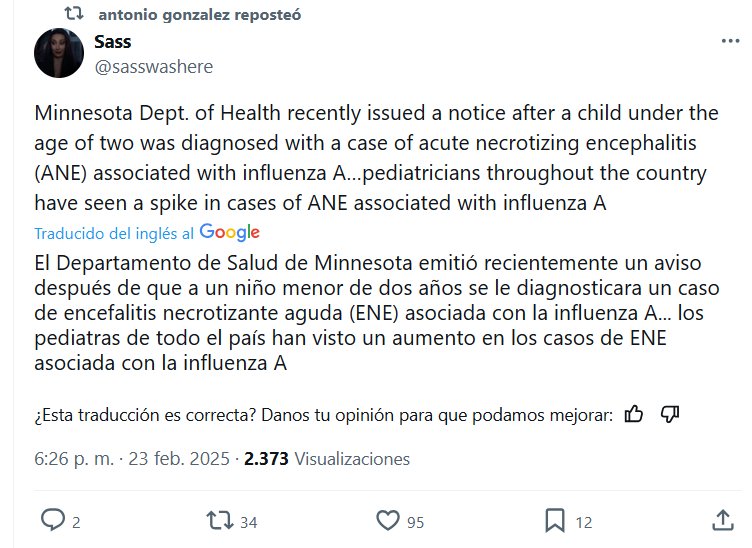Open Sass's profile picture
Screen dimensions: 752x548
[x=58, y=53]
